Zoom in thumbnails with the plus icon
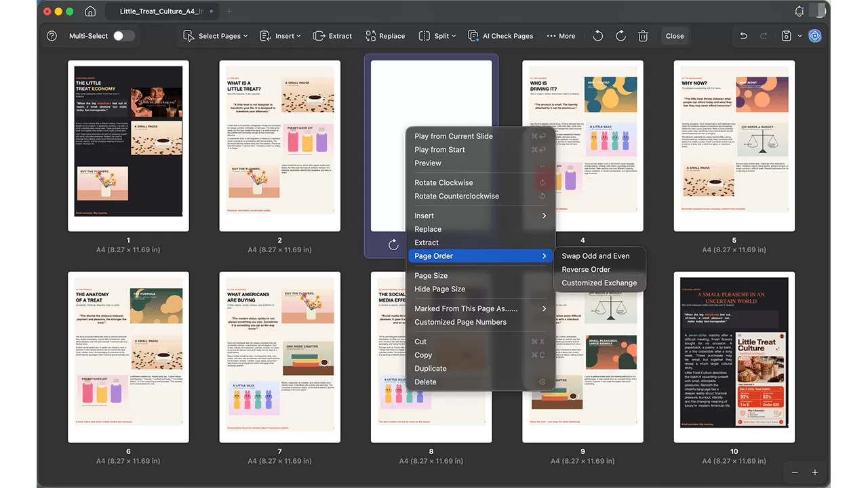The image size is (868, 488). tap(815, 472)
